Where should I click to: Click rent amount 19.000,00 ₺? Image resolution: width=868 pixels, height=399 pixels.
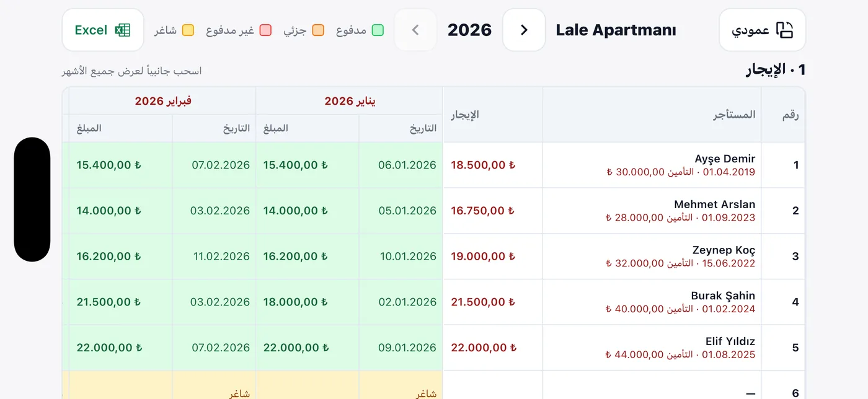483,256
